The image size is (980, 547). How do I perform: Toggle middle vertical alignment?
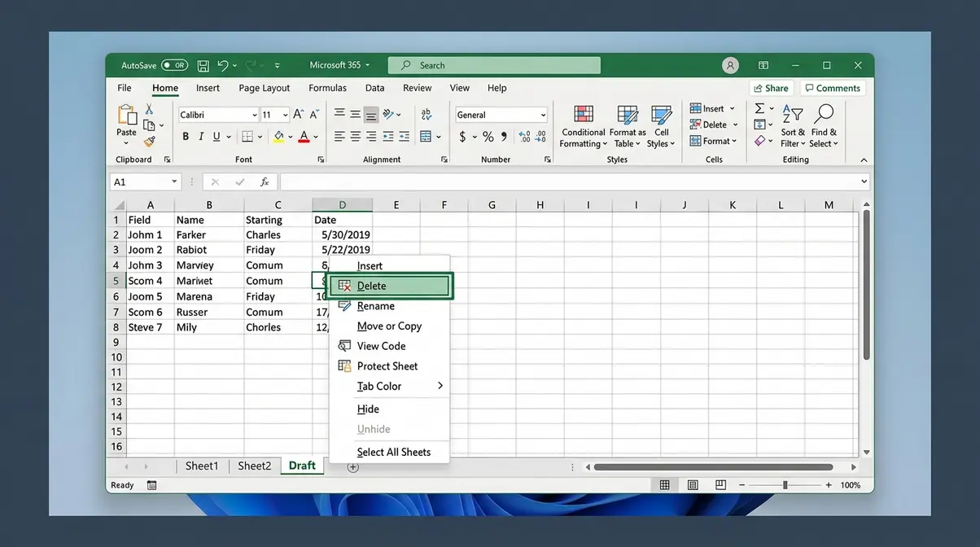[356, 114]
